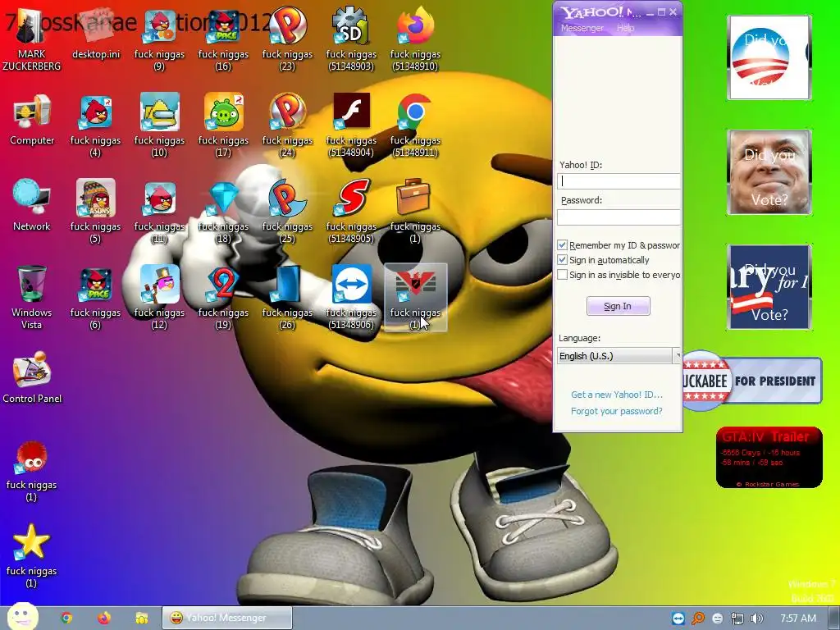The width and height of the screenshot is (840, 630).
Task: Select the Peggle shortcut numbered (23)
Action: (x=287, y=39)
